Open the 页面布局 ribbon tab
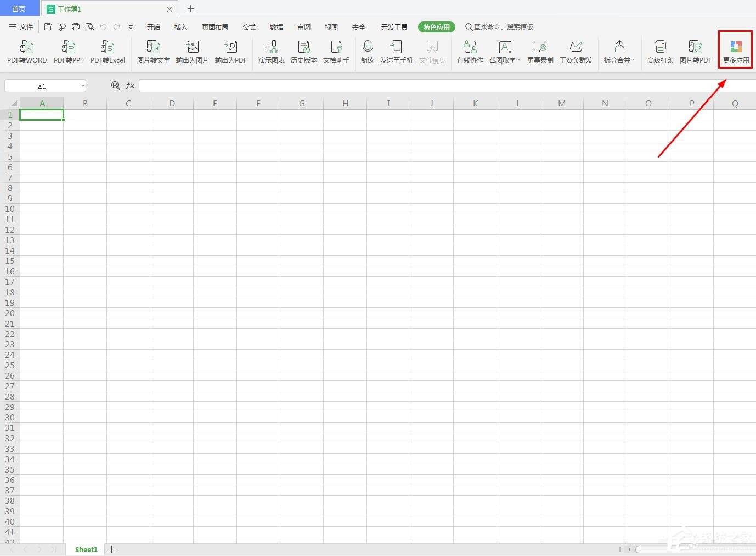The height and width of the screenshot is (556, 756). pyautogui.click(x=215, y=27)
